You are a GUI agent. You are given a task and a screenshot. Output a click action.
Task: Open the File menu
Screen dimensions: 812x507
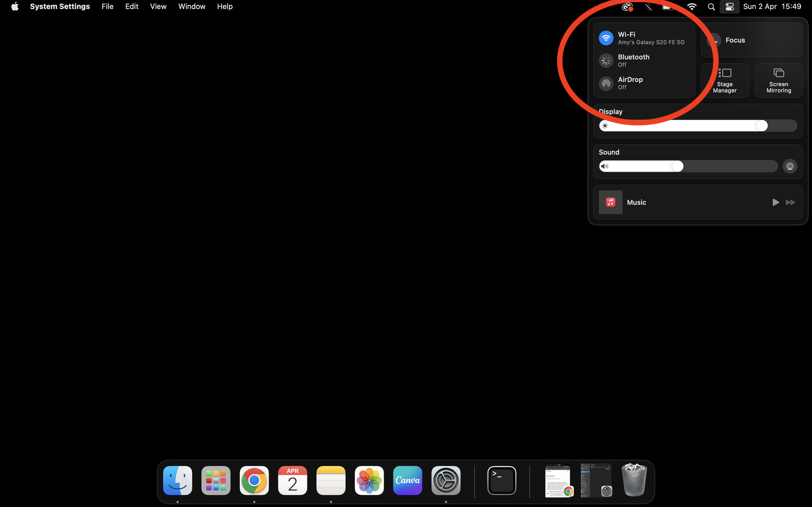pos(107,7)
